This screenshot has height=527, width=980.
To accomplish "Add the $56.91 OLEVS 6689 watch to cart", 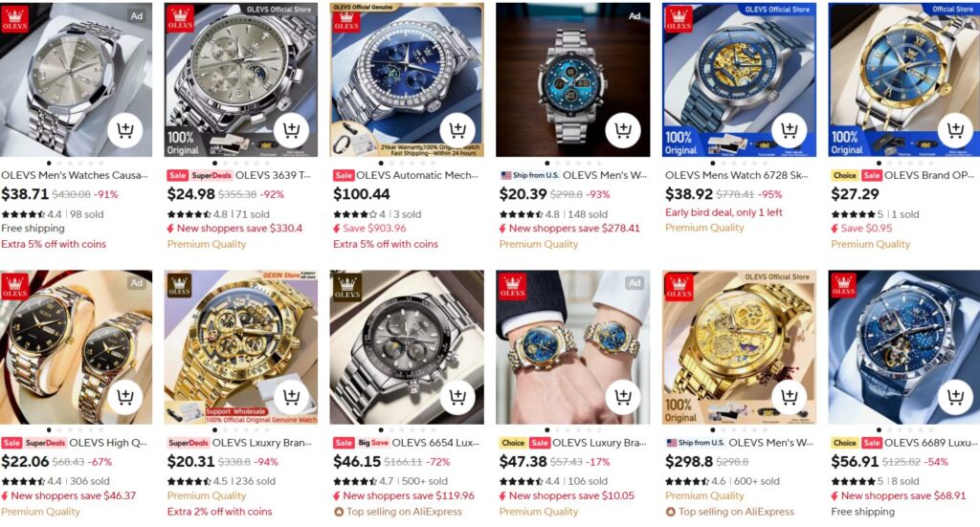I will [x=956, y=397].
